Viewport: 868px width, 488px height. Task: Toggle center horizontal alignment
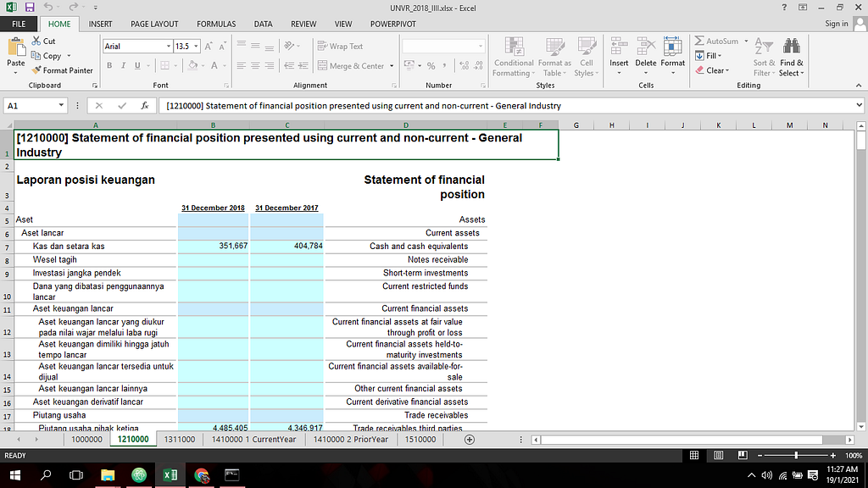pos(255,65)
